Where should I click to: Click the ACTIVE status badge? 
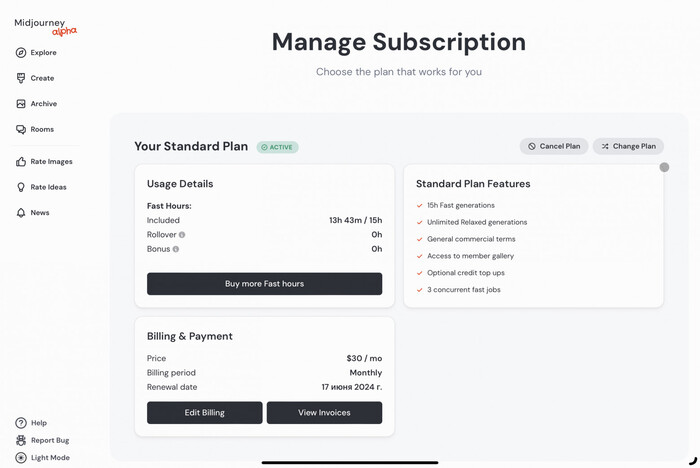(x=277, y=147)
